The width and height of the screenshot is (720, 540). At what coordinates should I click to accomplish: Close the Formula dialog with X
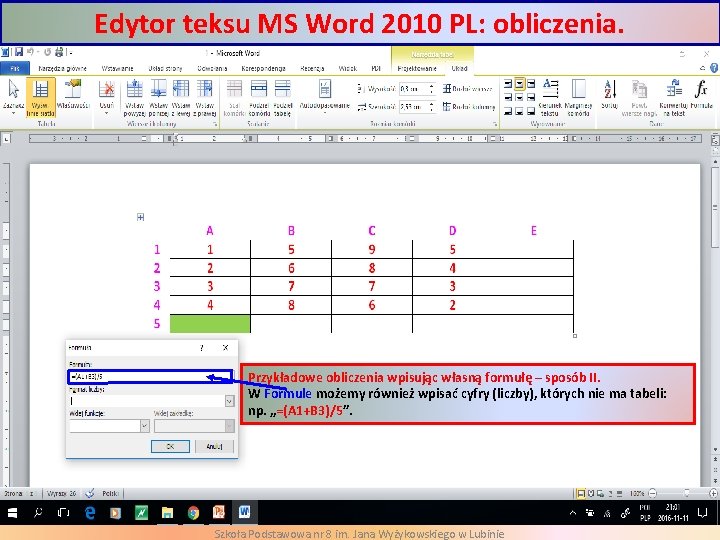coord(225,348)
